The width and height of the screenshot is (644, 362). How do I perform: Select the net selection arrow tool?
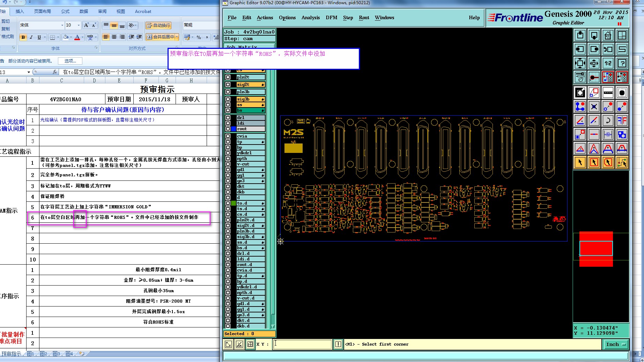(x=622, y=162)
